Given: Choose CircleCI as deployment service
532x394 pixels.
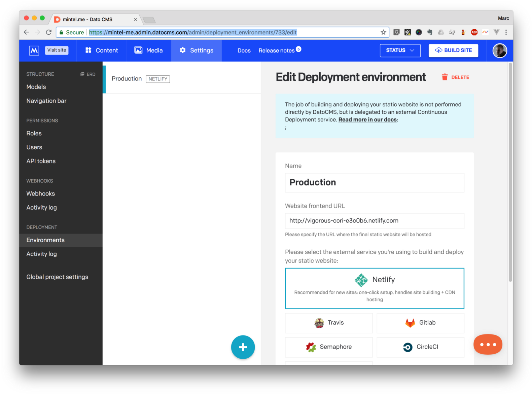Looking at the screenshot, I should point(420,347).
